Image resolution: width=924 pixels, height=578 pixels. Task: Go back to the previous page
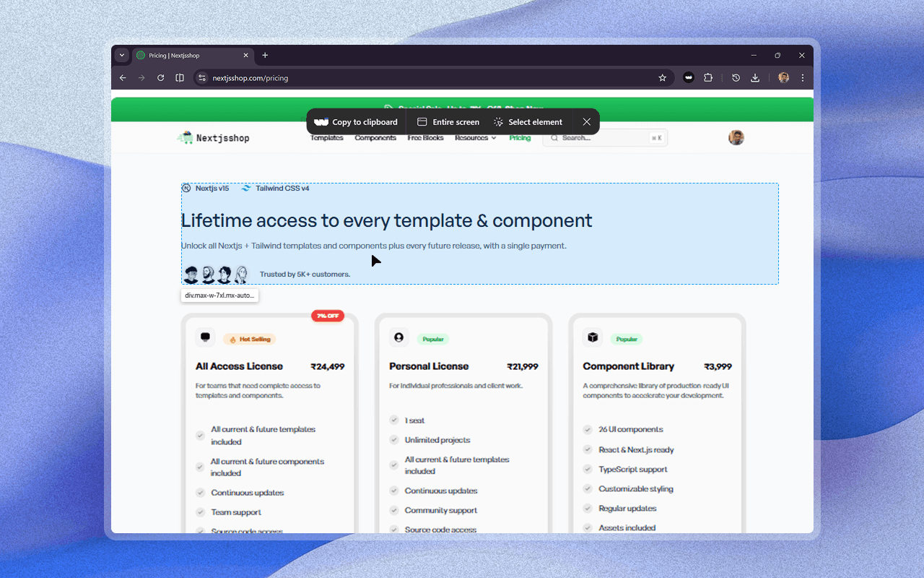123,78
